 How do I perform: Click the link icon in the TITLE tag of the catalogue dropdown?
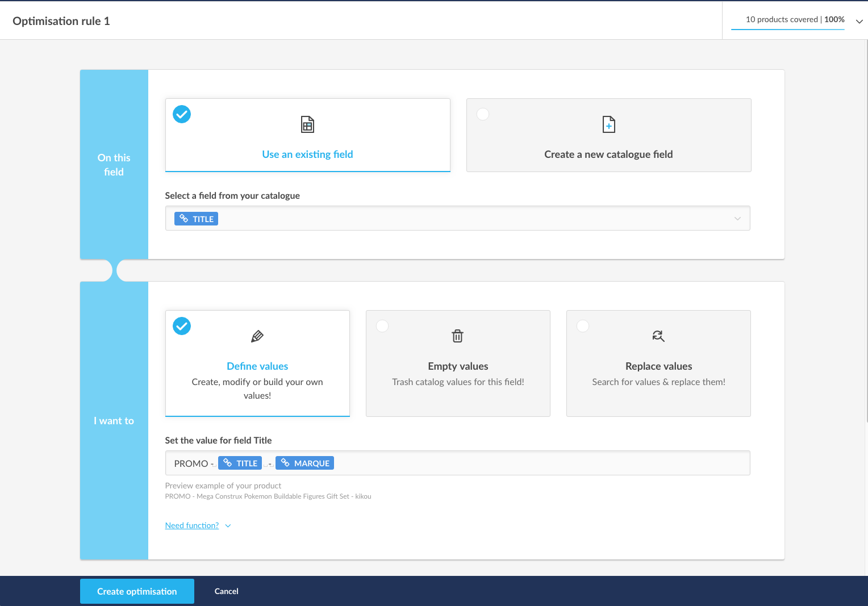click(183, 219)
